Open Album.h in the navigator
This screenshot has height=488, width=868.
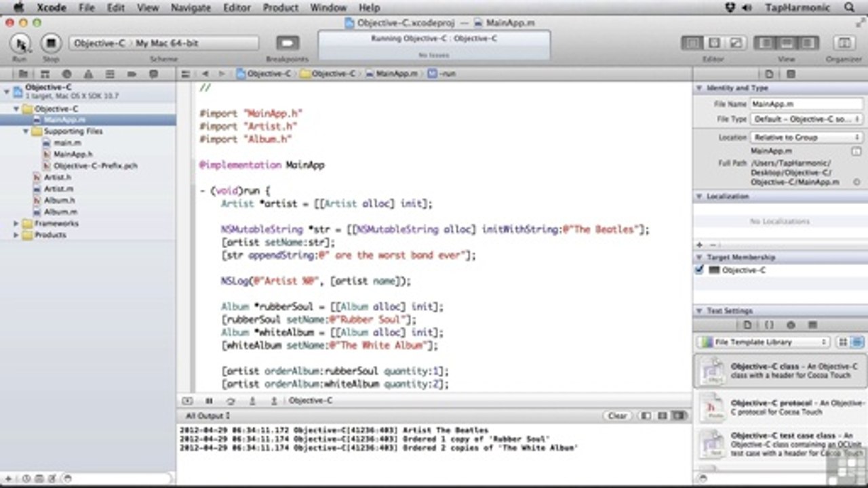coord(59,201)
